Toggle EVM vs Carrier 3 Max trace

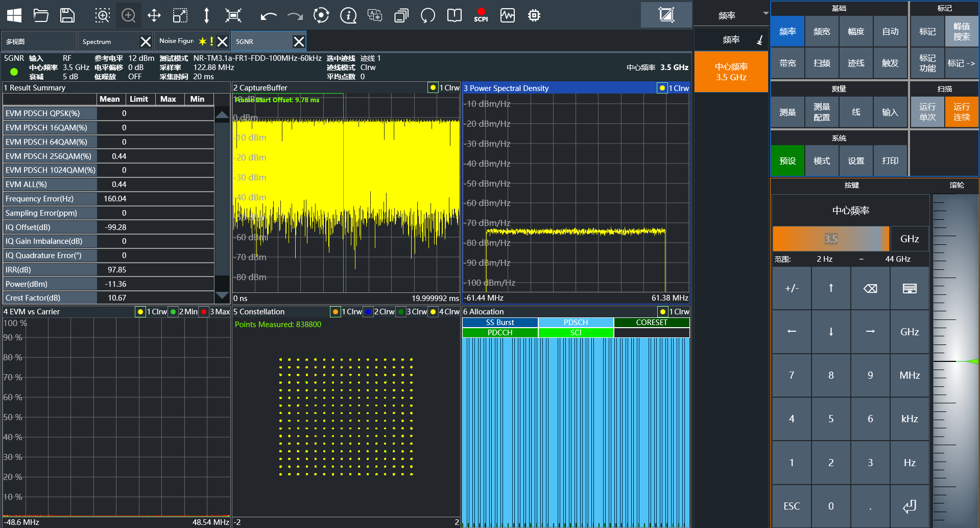pos(204,312)
